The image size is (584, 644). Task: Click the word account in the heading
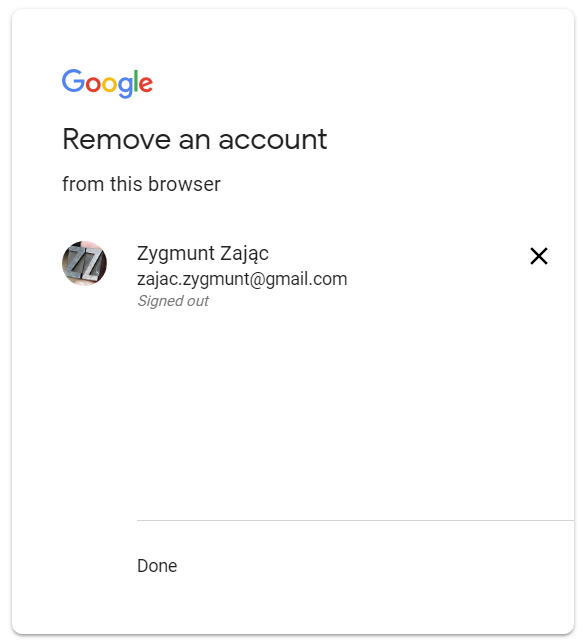tap(273, 140)
